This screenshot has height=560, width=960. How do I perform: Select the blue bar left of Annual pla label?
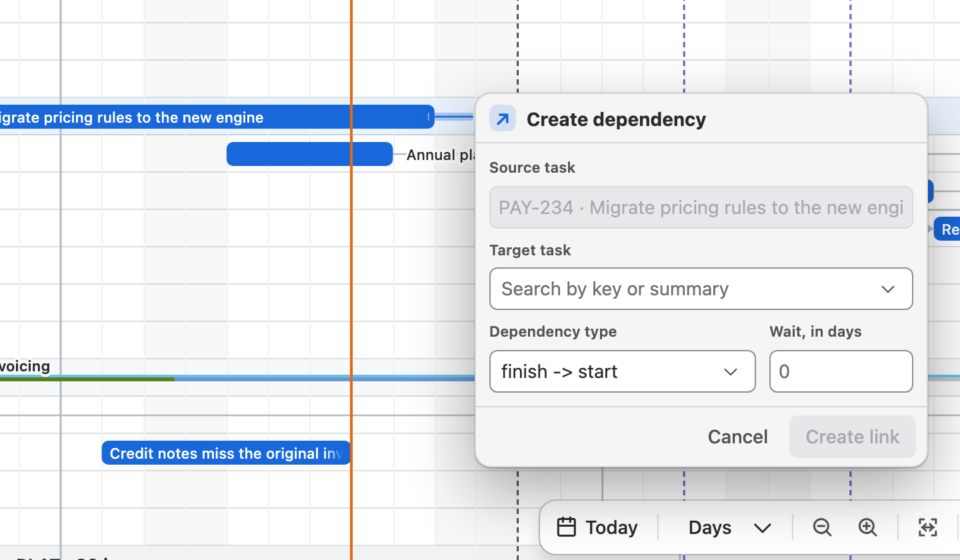309,154
